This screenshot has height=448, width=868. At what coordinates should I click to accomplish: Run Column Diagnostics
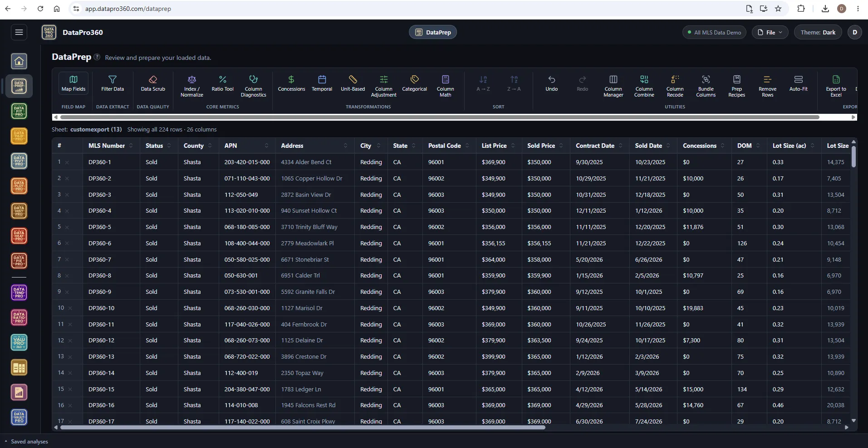pos(254,86)
